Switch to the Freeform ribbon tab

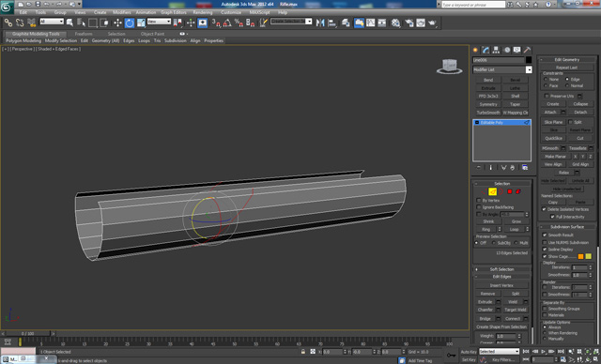pos(84,34)
